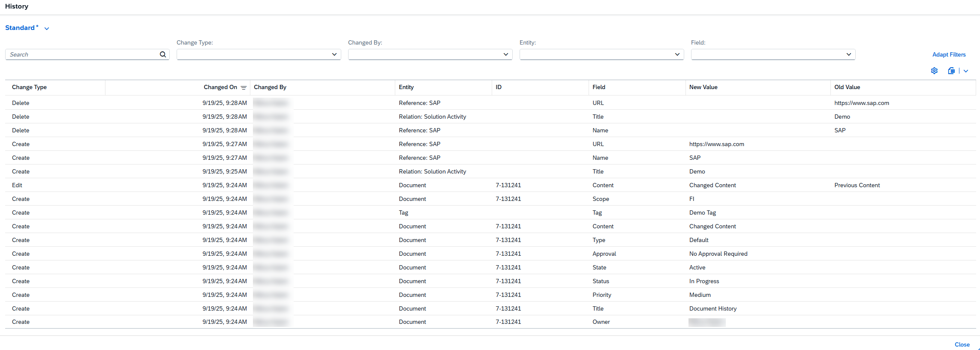Expand the Field filter dropdown

[x=848, y=54]
